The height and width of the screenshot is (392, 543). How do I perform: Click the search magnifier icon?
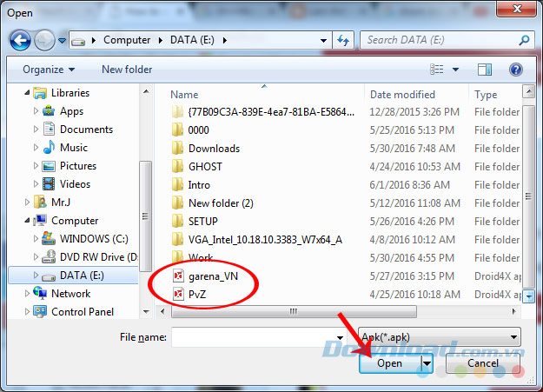tap(524, 41)
